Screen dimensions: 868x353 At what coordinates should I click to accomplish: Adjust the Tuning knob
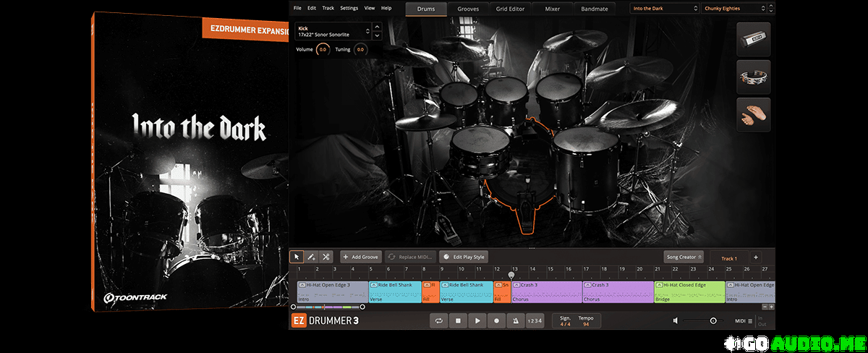pyautogui.click(x=360, y=50)
